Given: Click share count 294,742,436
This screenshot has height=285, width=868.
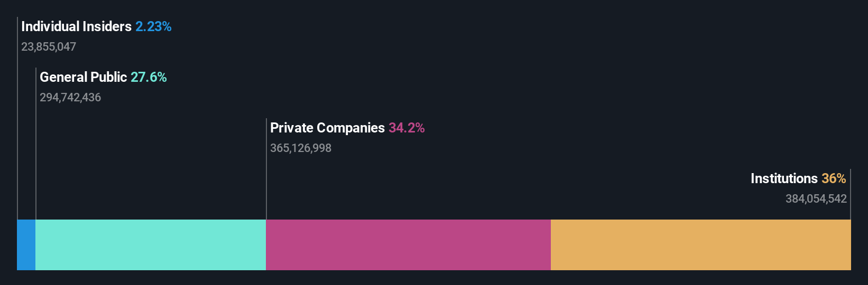Looking at the screenshot, I should (70, 98).
